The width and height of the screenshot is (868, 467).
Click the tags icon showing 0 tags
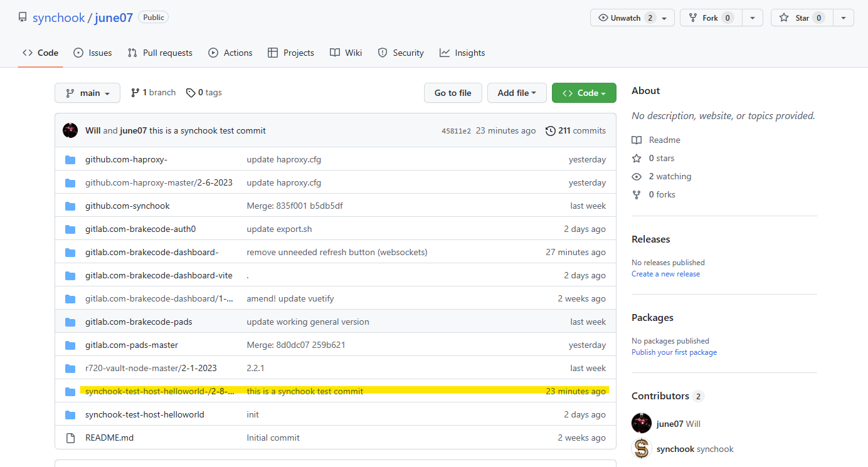pos(191,92)
